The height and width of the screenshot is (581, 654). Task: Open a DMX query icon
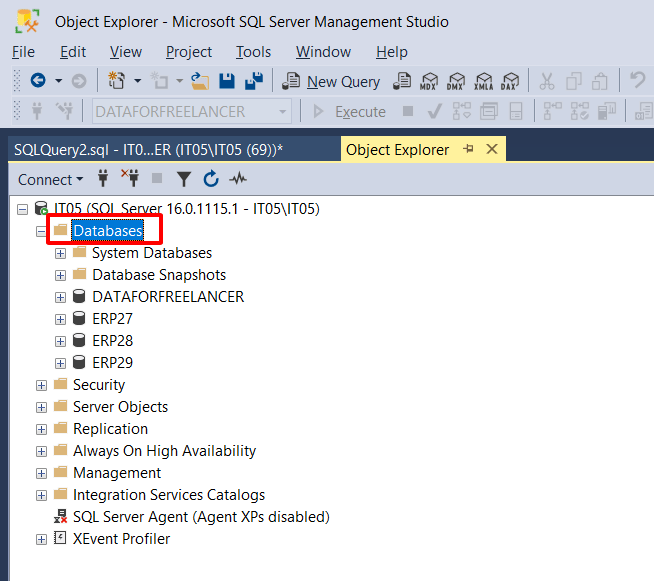456,81
